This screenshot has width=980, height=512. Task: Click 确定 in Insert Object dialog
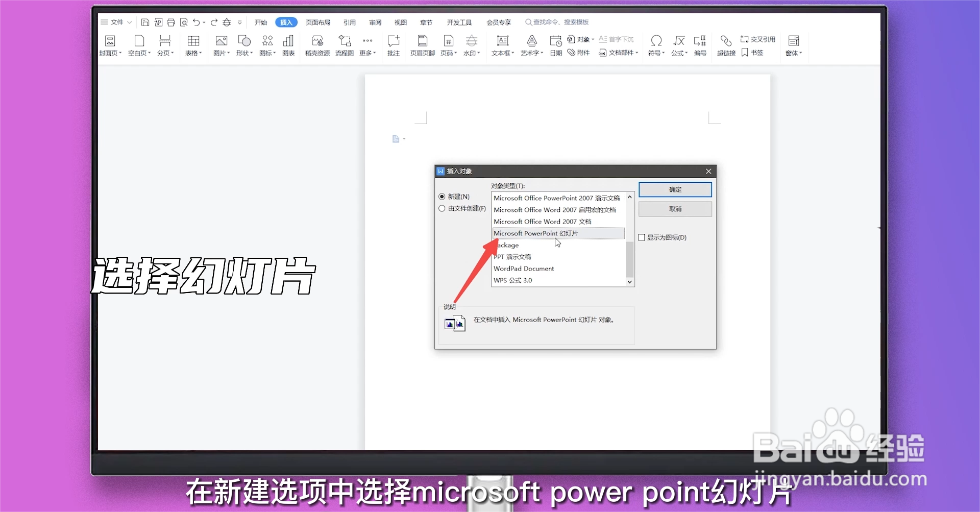[x=675, y=189]
